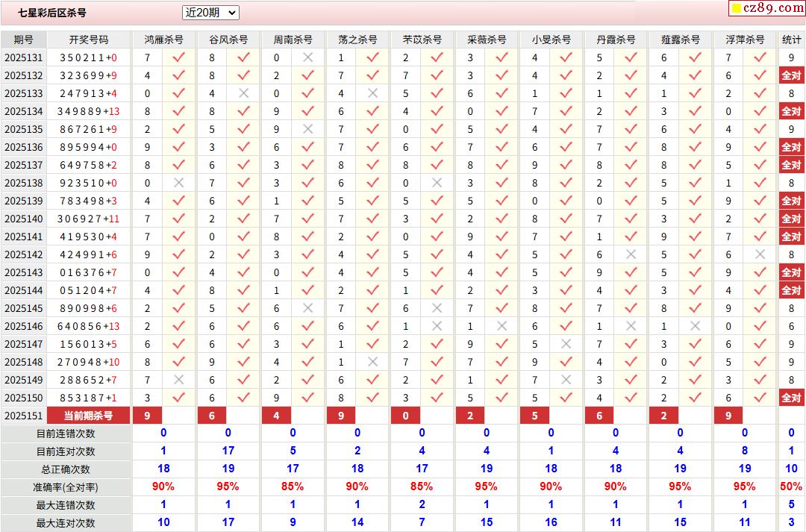Click the gray X for 采薇杀号 in row 2025146
The height and width of the screenshot is (532, 806).
(502, 326)
